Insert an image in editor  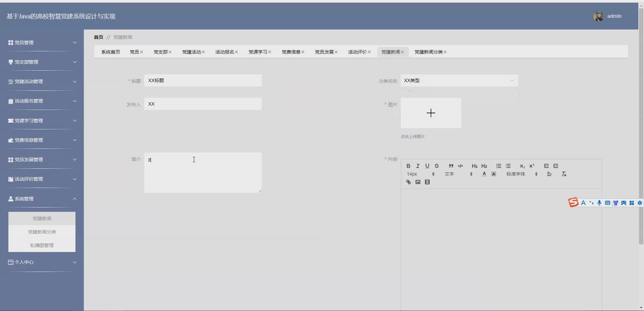point(418,182)
